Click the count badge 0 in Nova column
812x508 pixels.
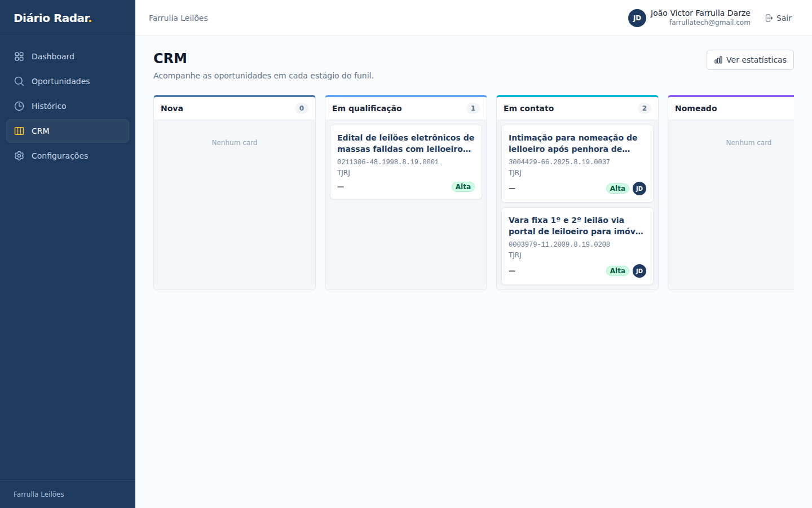point(302,108)
